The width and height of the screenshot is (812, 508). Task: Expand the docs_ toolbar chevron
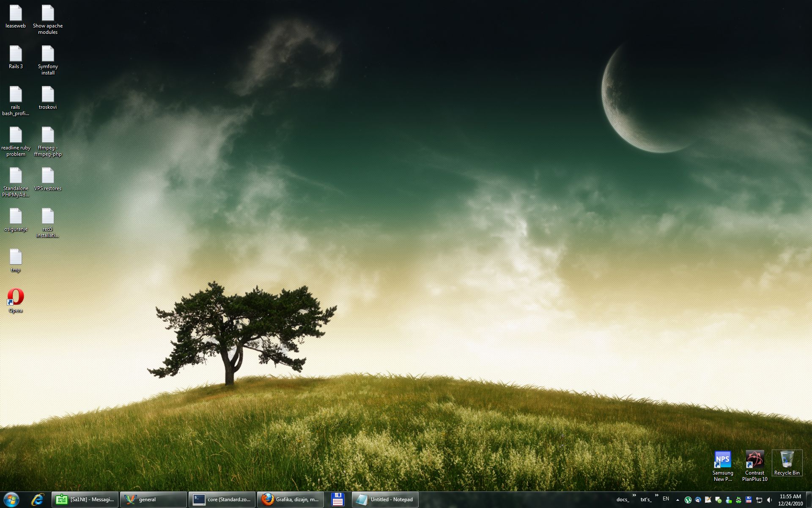click(x=634, y=495)
